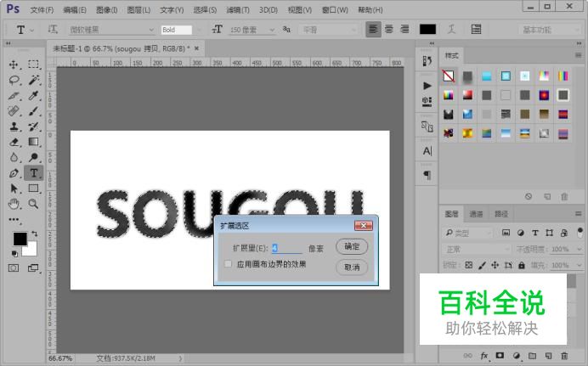The width and height of the screenshot is (588, 366).
Task: Select the Lasso tool
Action: [14, 80]
